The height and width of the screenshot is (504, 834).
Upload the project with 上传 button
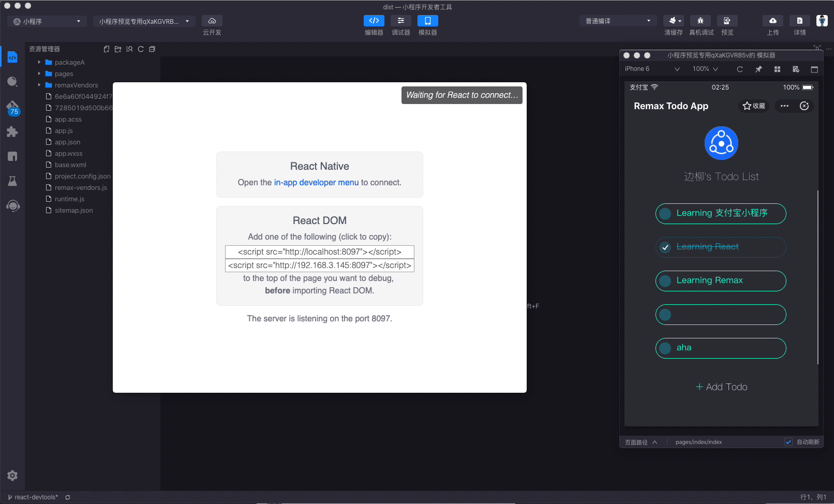773,21
